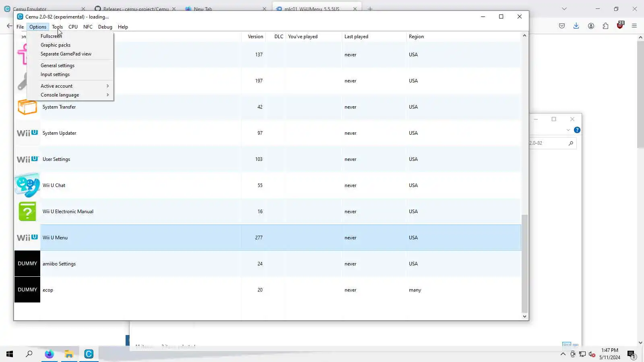
Task: Switch to the New Tab browser tab
Action: pyautogui.click(x=225, y=9)
